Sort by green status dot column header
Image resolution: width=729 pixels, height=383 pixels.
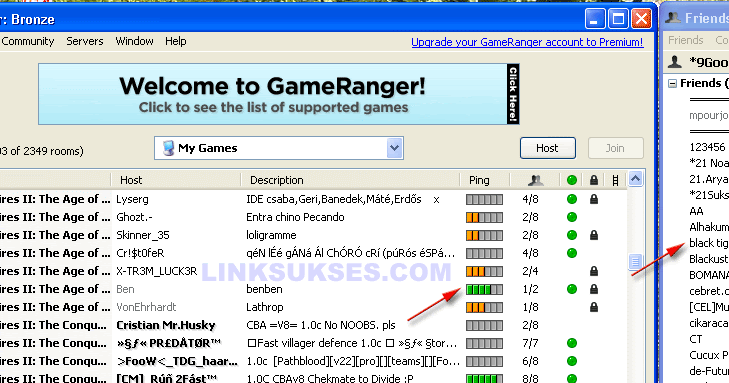572,180
